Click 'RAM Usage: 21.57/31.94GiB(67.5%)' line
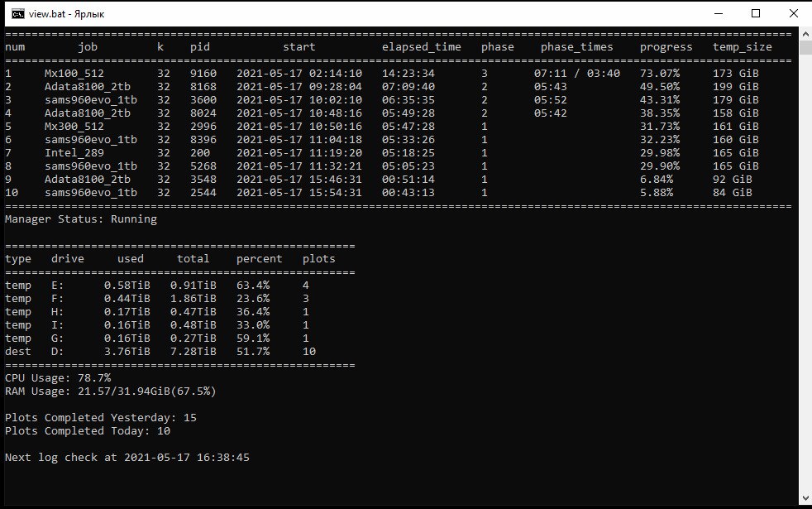The image size is (812, 509). [111, 391]
